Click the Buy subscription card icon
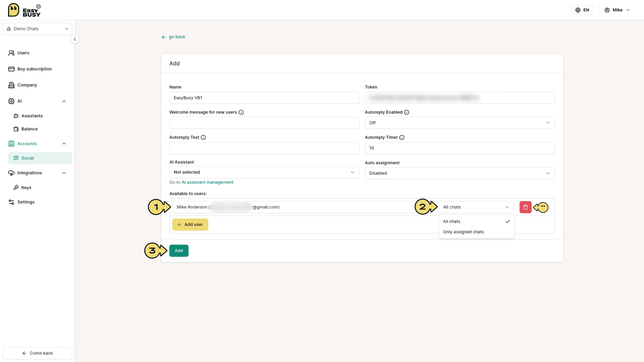644x362 pixels. [x=11, y=69]
